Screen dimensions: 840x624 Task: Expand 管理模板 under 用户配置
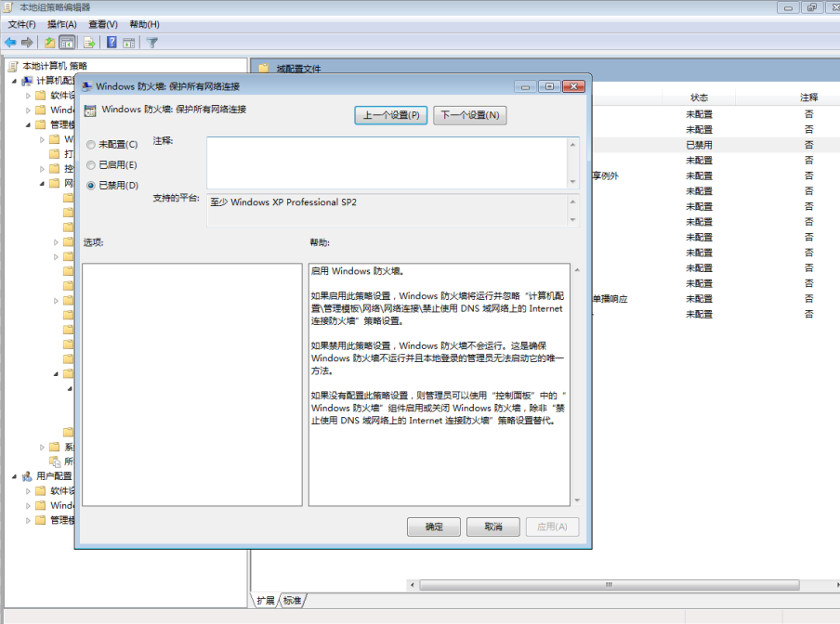click(x=28, y=520)
